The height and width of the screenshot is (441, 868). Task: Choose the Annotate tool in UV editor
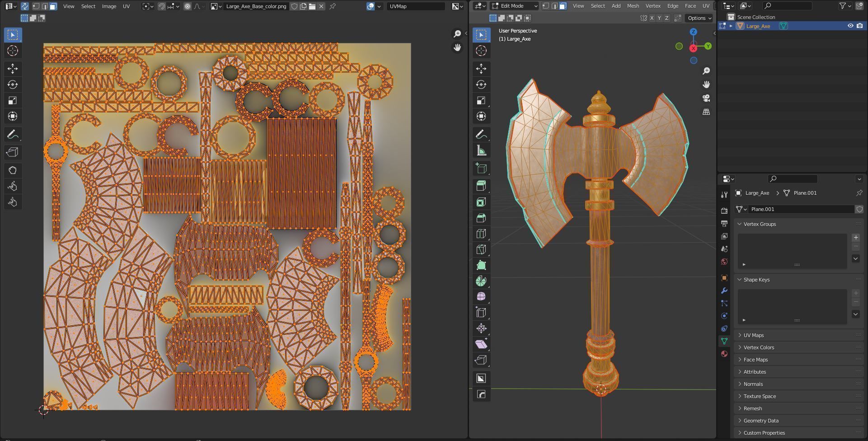click(13, 134)
